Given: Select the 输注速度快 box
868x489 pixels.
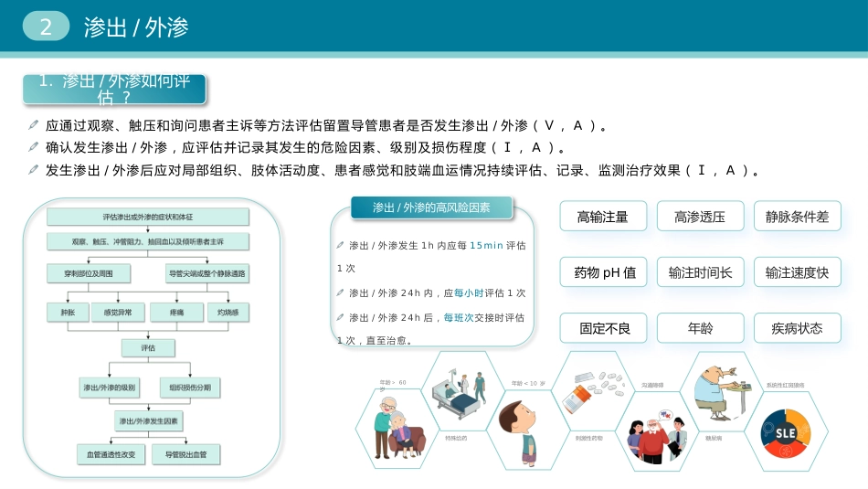Looking at the screenshot, I should coord(797,271).
